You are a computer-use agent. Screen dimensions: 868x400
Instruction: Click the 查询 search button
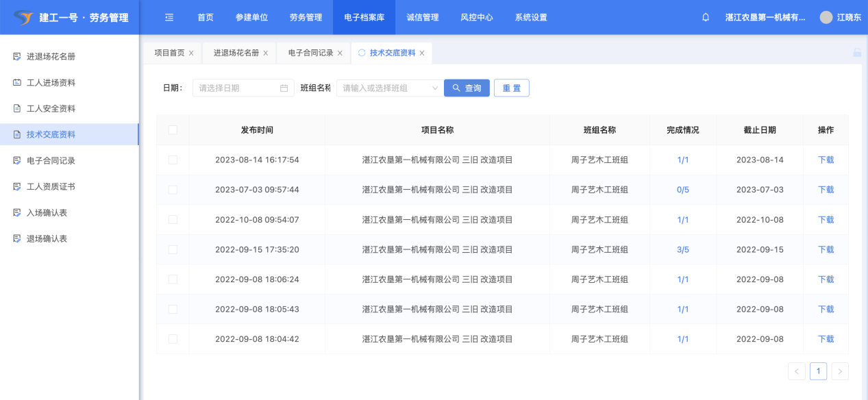[467, 88]
